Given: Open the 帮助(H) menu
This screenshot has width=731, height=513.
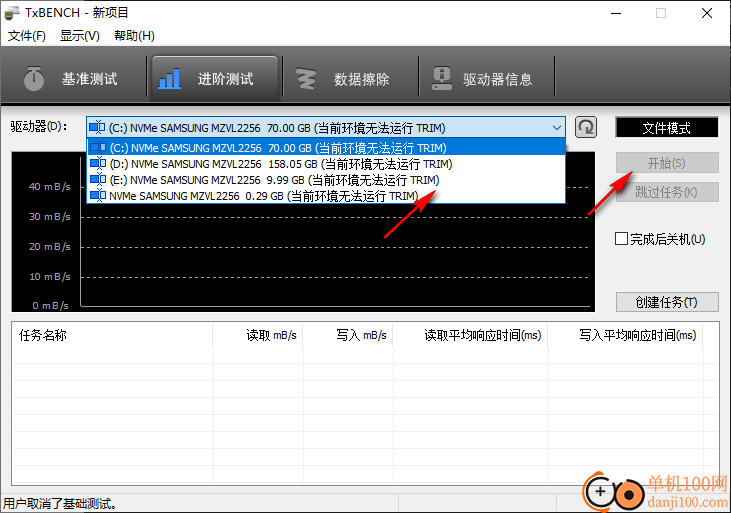Looking at the screenshot, I should [x=134, y=35].
